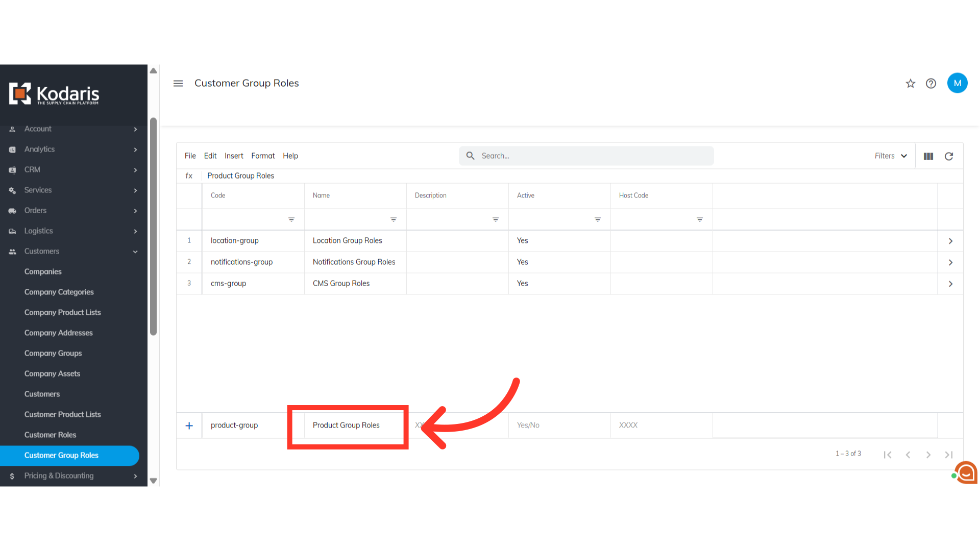Open the Active column filter icon

[x=597, y=219]
